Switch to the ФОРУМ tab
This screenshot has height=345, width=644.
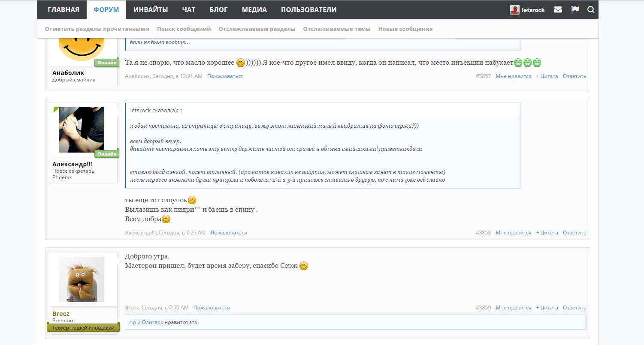(106, 10)
